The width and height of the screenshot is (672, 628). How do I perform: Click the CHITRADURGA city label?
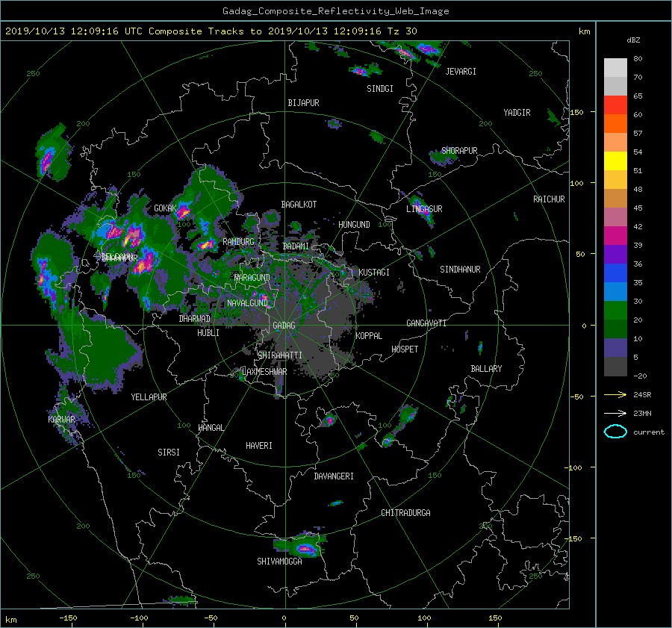pyautogui.click(x=405, y=513)
